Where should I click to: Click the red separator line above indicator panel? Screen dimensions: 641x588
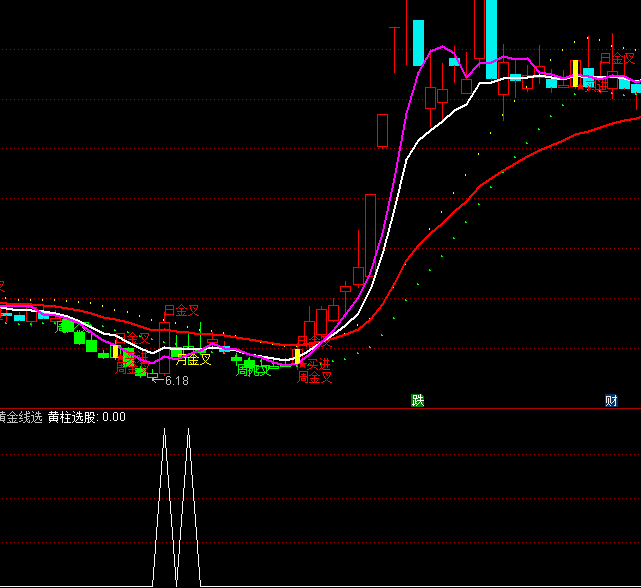pos(320,408)
